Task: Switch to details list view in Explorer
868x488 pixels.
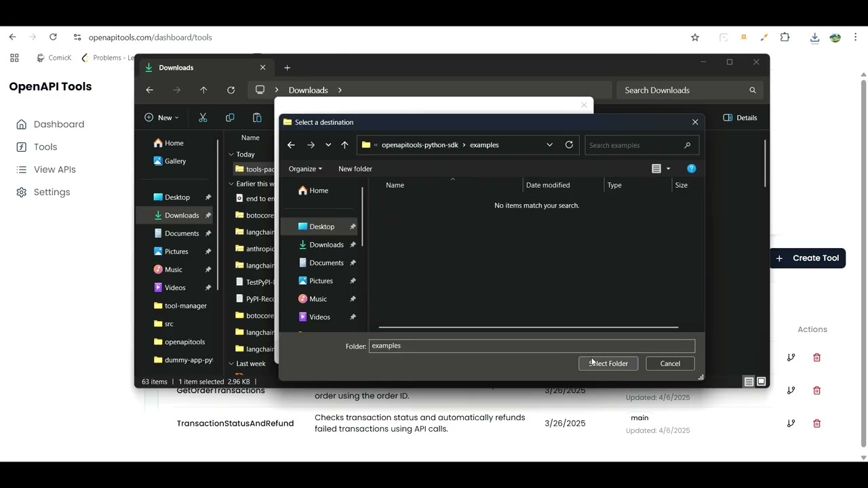Action: coord(749,382)
